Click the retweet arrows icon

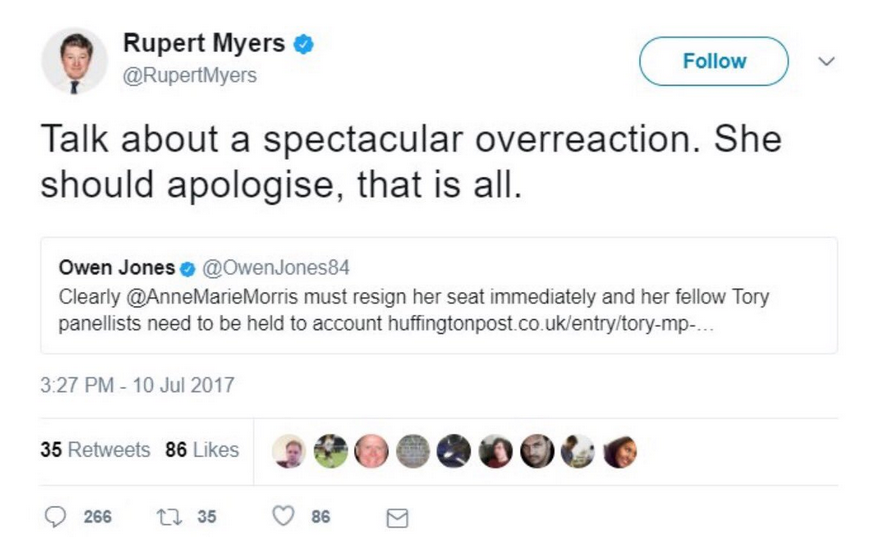(168, 517)
